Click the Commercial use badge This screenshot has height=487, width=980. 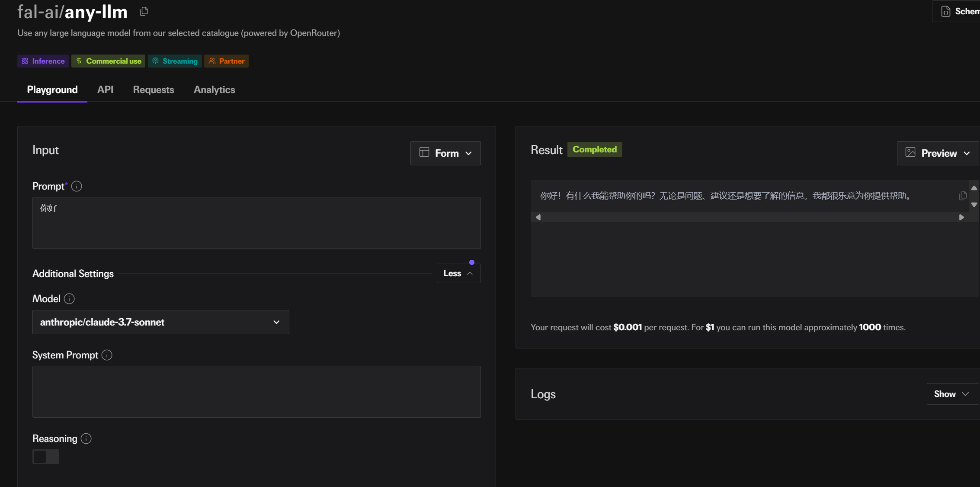108,61
